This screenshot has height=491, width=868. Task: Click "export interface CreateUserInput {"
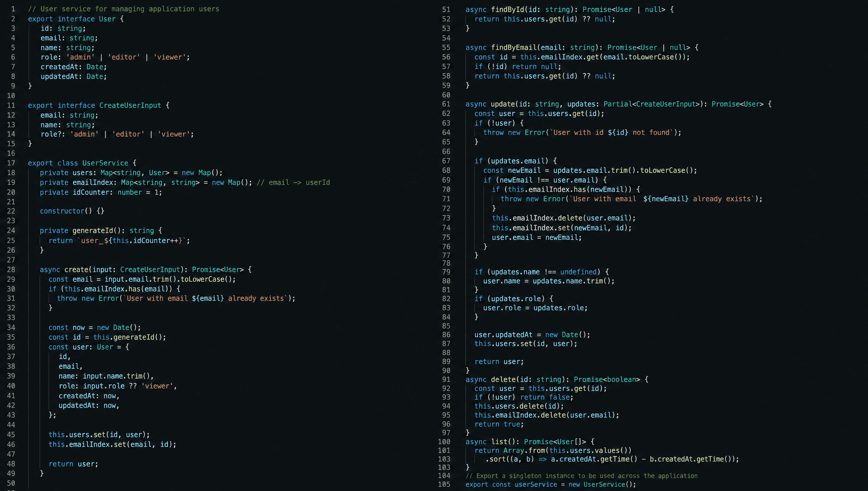pyautogui.click(x=99, y=105)
